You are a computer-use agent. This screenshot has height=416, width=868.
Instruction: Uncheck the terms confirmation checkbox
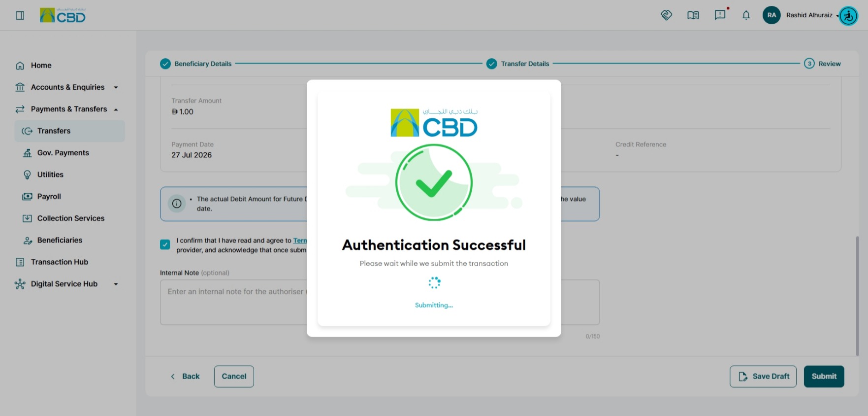(165, 244)
